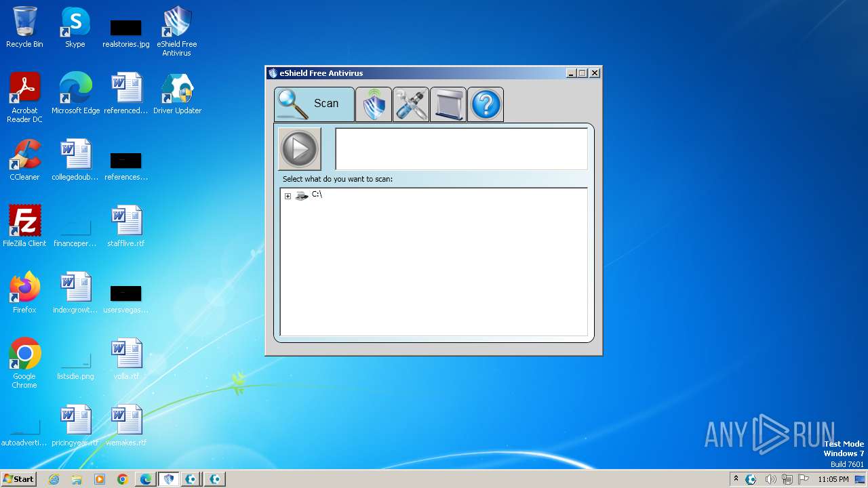Select the volla.rtf document on desktop
868x488 pixels.
(126, 359)
